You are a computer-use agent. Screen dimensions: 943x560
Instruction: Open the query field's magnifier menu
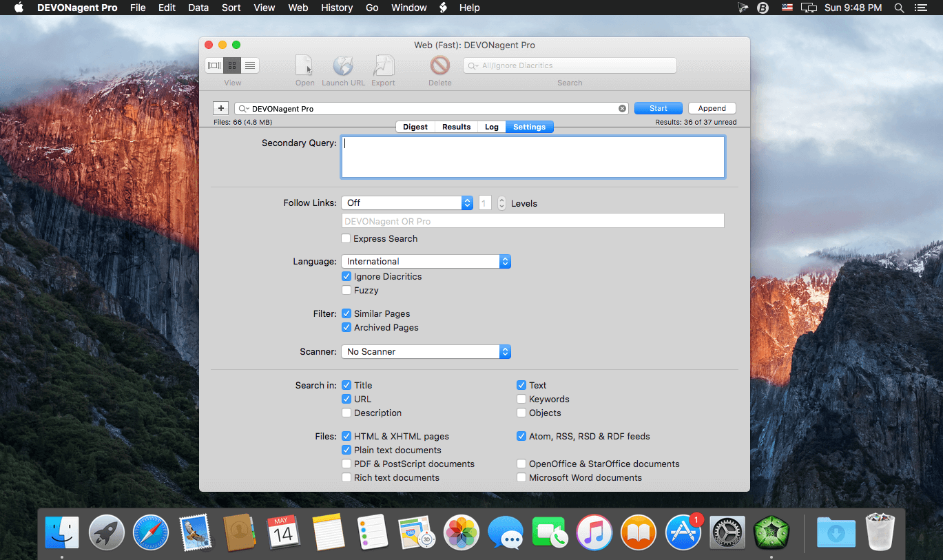click(243, 109)
